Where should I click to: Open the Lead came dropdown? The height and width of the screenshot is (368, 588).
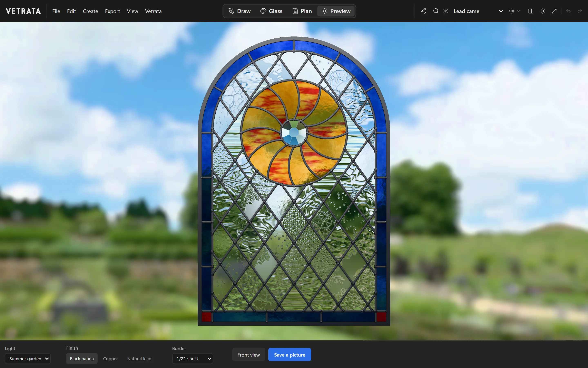pos(478,11)
